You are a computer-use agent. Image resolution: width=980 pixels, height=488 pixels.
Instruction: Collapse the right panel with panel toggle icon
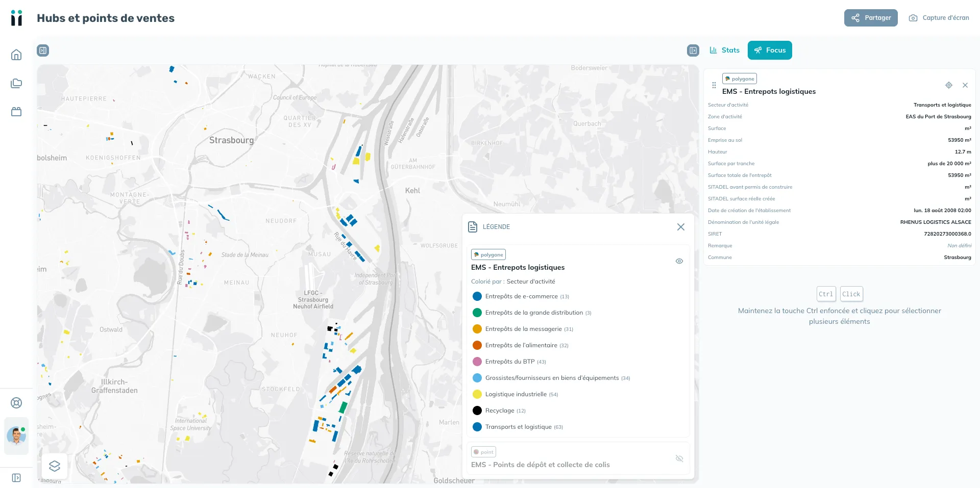click(x=693, y=50)
